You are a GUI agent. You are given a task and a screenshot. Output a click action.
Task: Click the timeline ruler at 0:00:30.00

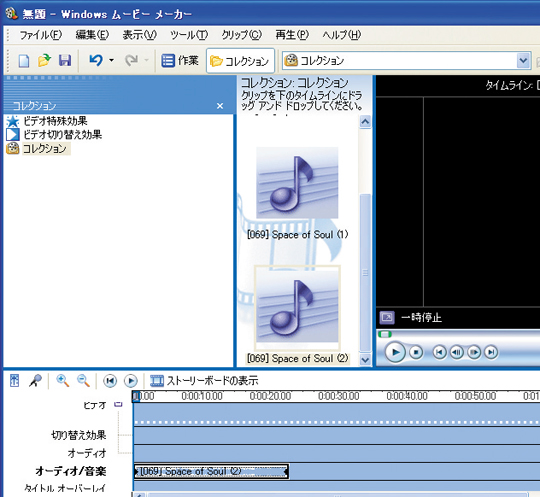(x=339, y=396)
